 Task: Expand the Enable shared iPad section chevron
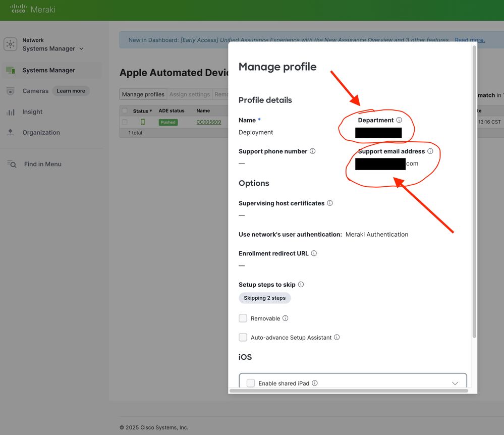click(455, 383)
